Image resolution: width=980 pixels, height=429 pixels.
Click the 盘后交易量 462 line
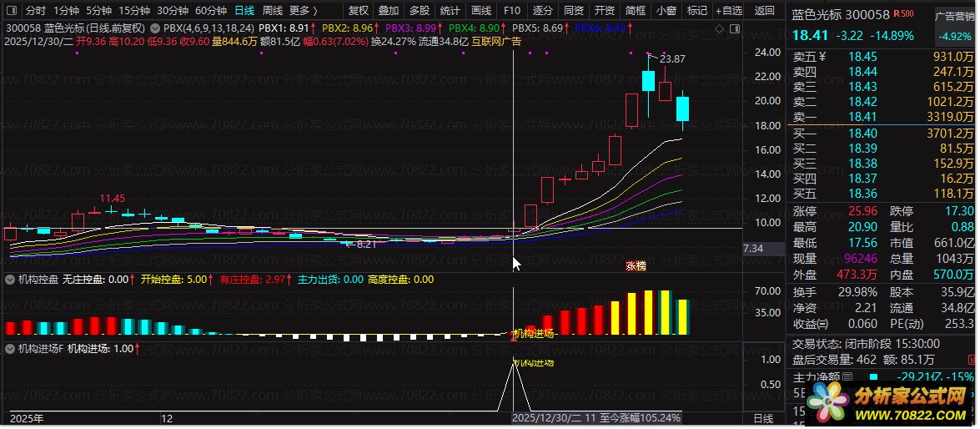click(864, 360)
